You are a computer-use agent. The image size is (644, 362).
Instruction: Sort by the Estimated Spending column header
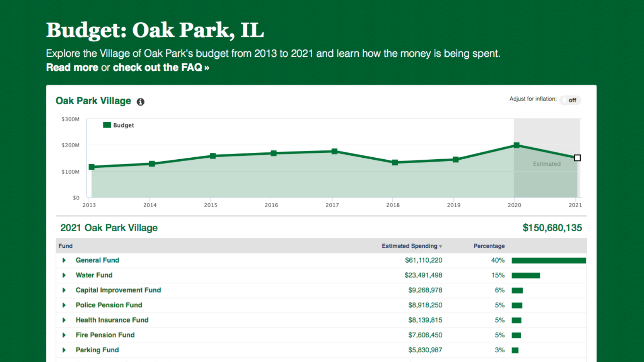(x=412, y=246)
